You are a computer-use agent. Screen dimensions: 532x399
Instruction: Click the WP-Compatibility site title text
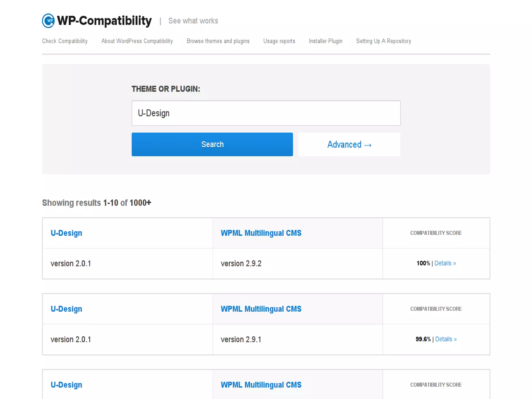104,21
